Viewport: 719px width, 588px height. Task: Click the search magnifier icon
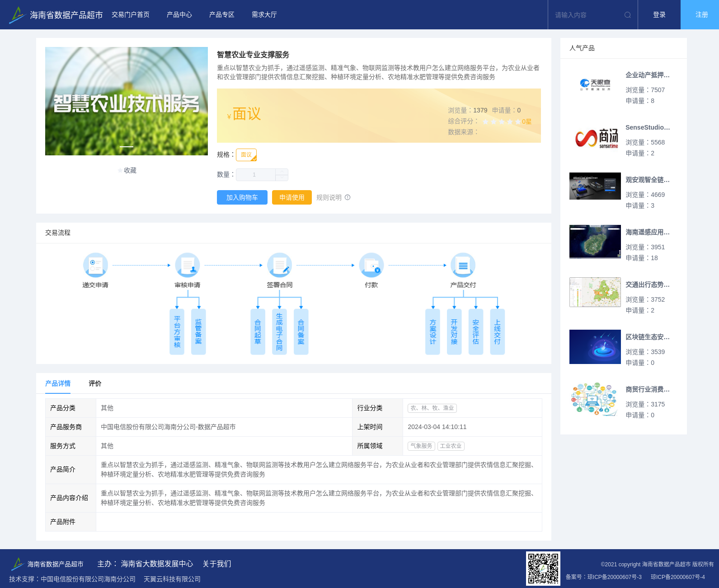coord(627,15)
